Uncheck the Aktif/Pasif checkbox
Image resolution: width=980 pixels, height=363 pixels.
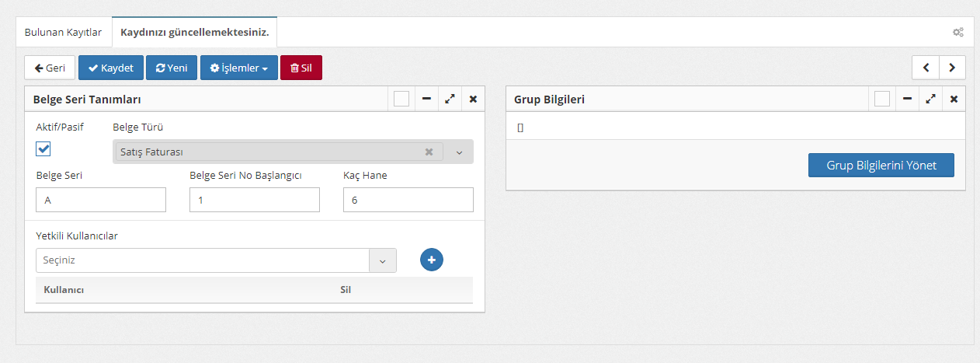[x=43, y=149]
